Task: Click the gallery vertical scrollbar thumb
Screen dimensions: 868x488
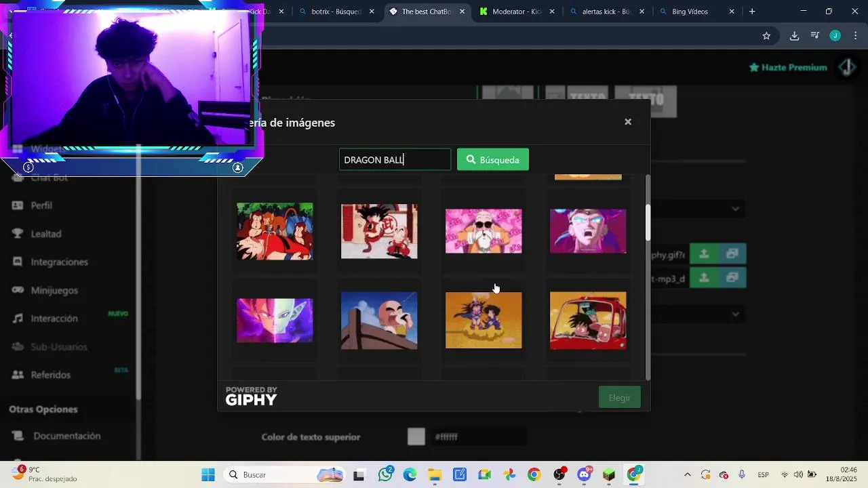Action: [x=648, y=222]
